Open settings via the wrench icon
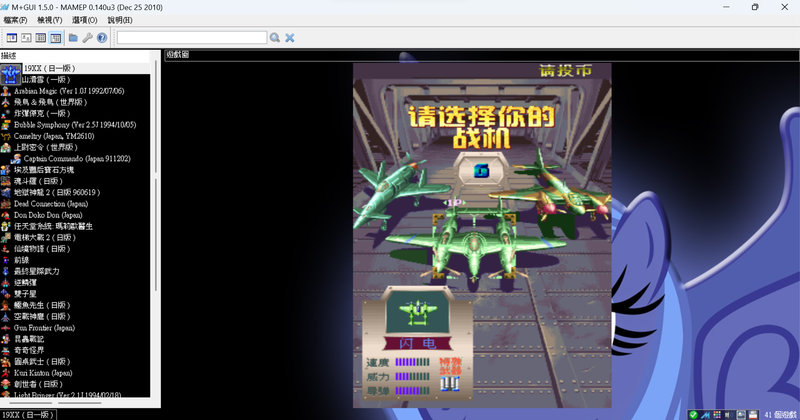The height and width of the screenshot is (420, 800). [x=87, y=38]
